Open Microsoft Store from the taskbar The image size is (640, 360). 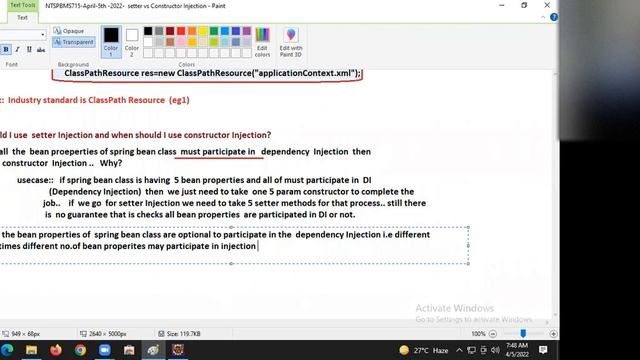click(x=129, y=350)
